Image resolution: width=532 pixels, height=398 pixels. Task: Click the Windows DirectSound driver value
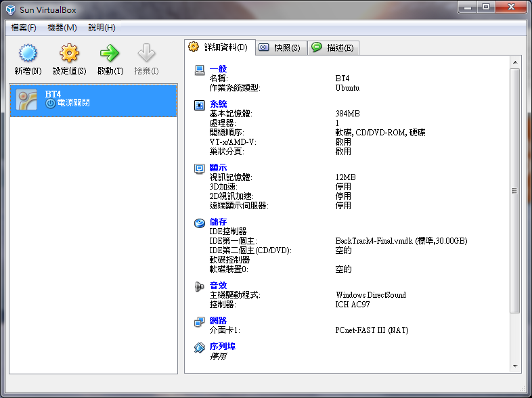coord(371,295)
